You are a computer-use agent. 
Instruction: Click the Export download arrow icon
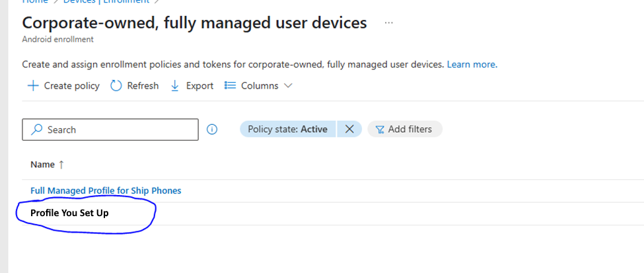tap(175, 86)
